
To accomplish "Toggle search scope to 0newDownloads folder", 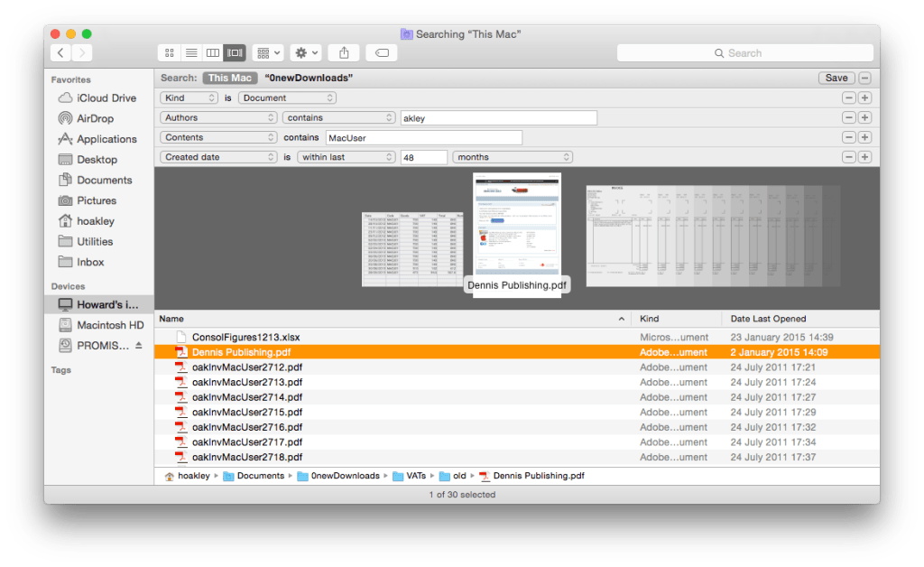I will [x=309, y=79].
